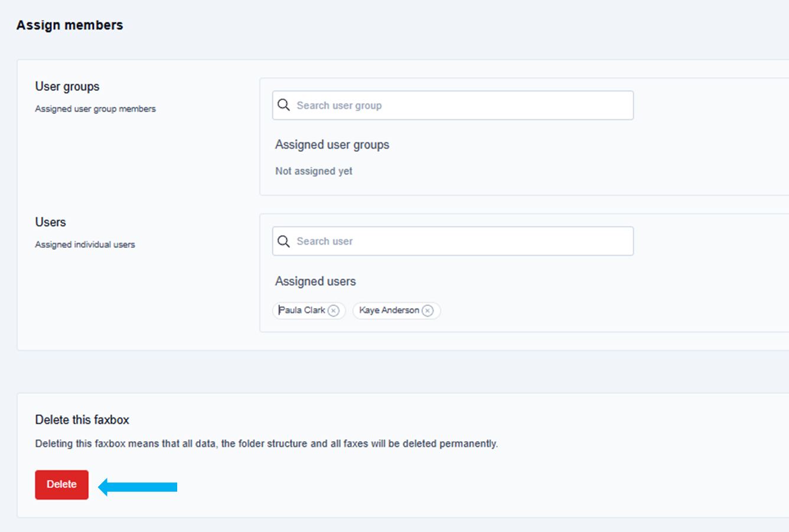Click the Delete this faxbox heading
Screen dimensions: 789x532
[x=82, y=420]
